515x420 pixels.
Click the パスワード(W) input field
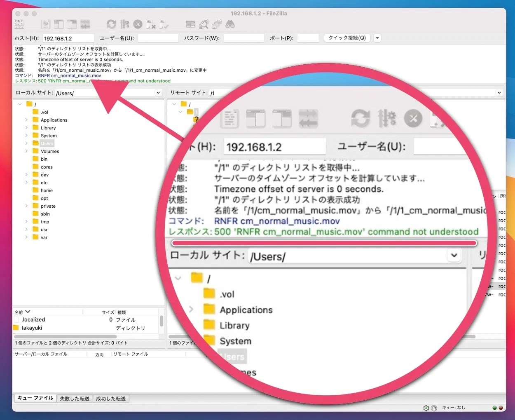pos(243,38)
